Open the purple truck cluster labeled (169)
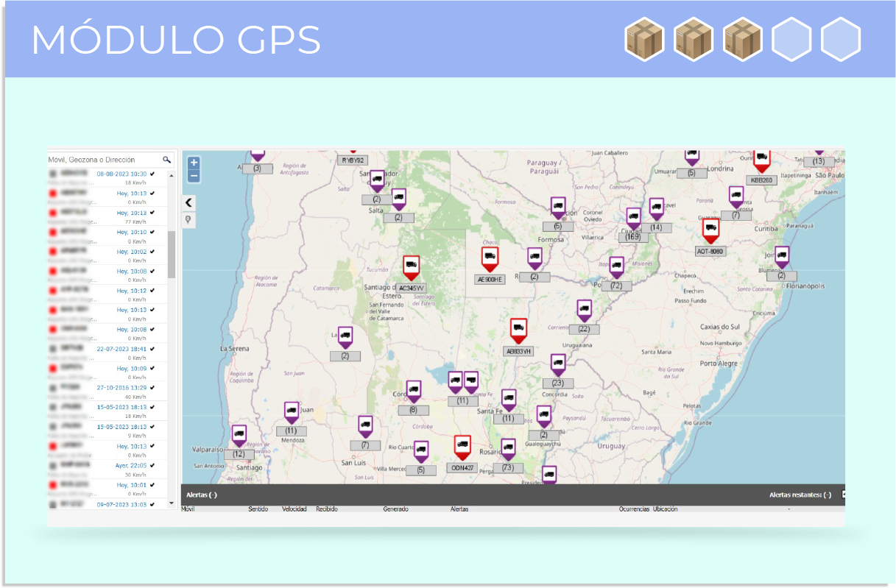The image size is (896, 588). (633, 219)
